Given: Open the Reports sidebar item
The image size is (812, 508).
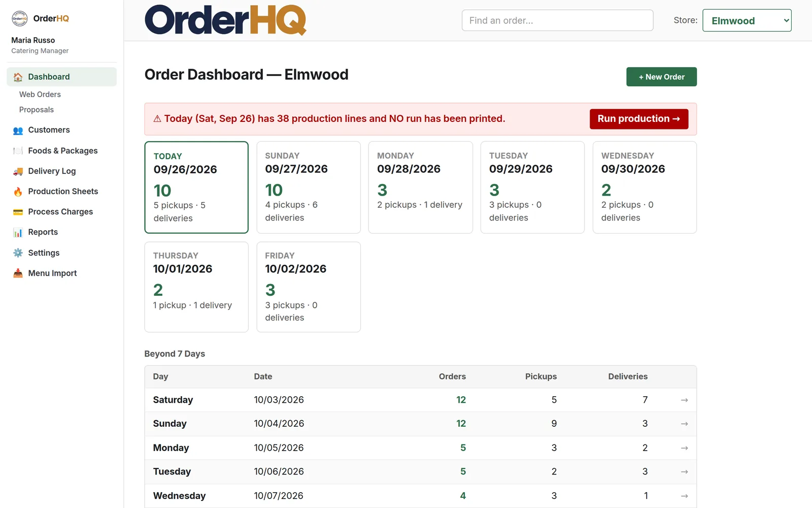Looking at the screenshot, I should point(61,232).
